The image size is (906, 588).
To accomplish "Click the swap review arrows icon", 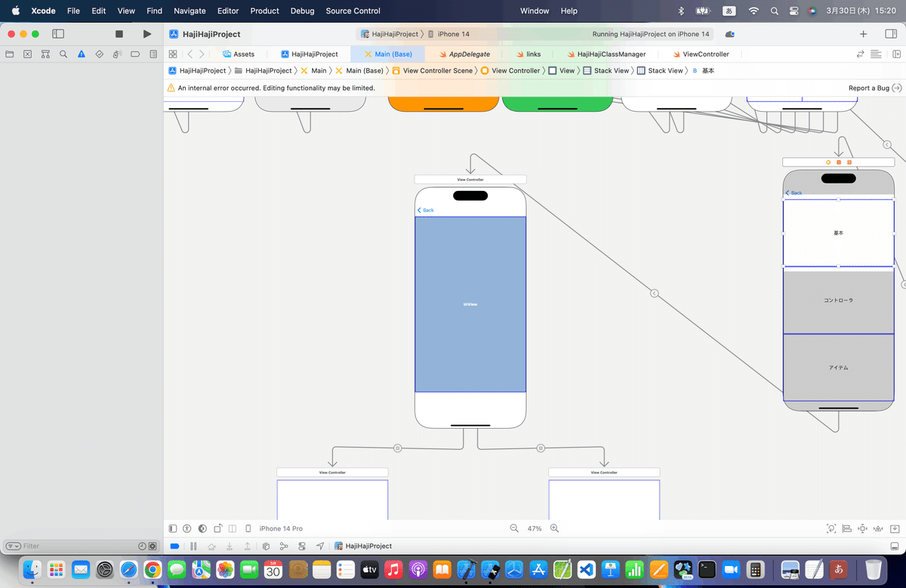I will [x=860, y=54].
